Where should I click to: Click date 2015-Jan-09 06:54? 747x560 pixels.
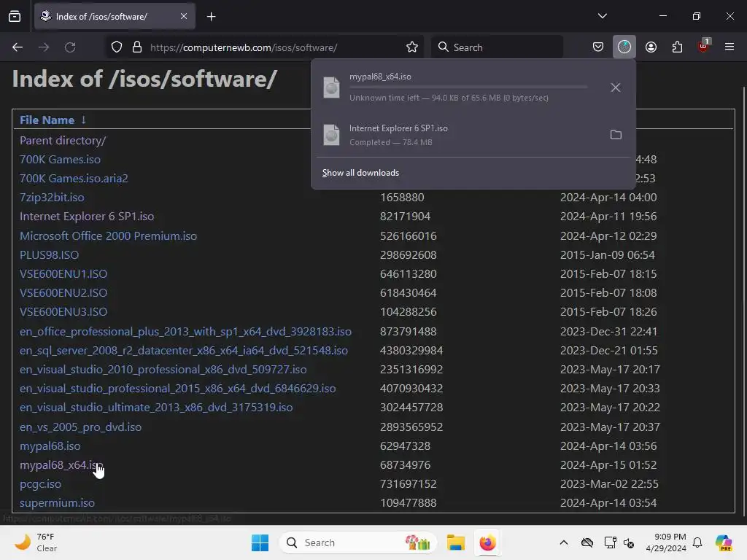point(608,254)
